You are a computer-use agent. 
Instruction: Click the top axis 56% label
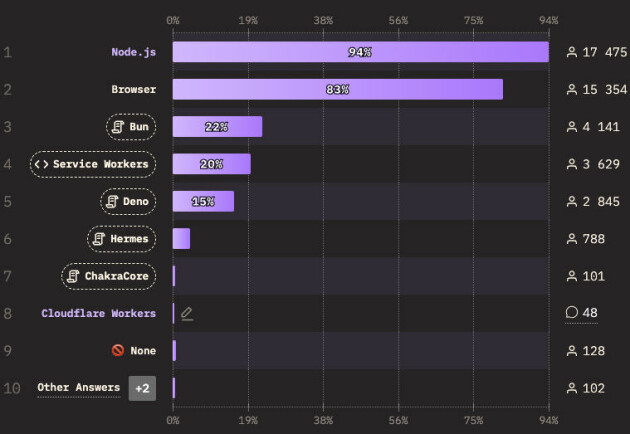coord(398,20)
